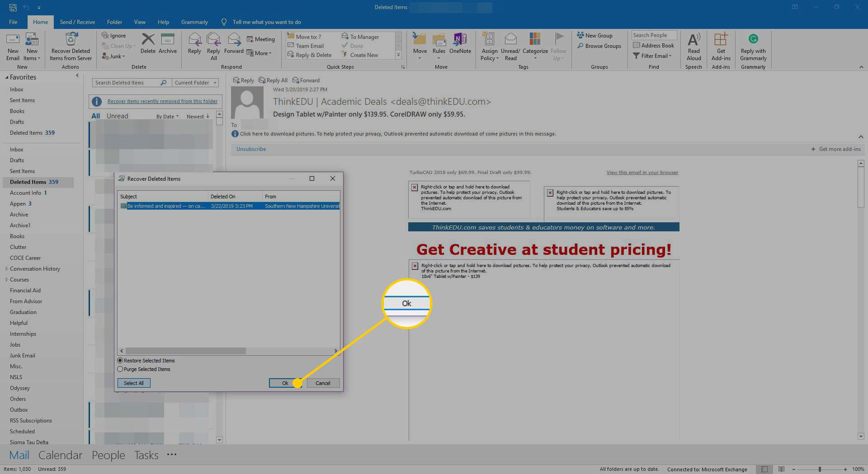The height and width of the screenshot is (474, 868).
Task: Click the Categorize color squares icon
Action: 535,39
